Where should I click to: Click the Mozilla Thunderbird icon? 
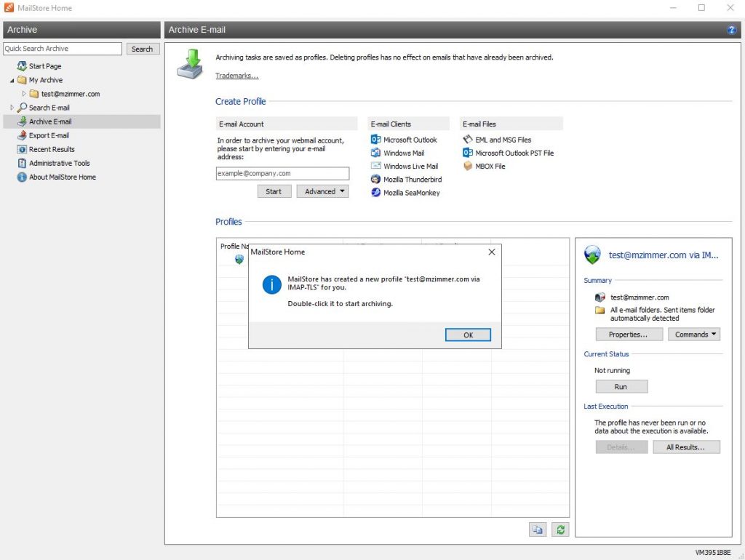pos(375,180)
